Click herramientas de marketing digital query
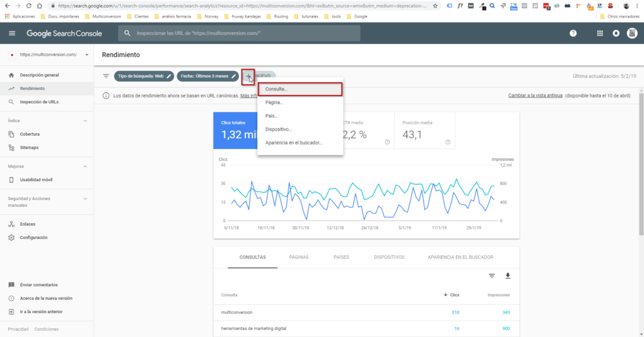The width and height of the screenshot is (644, 337). point(367,328)
